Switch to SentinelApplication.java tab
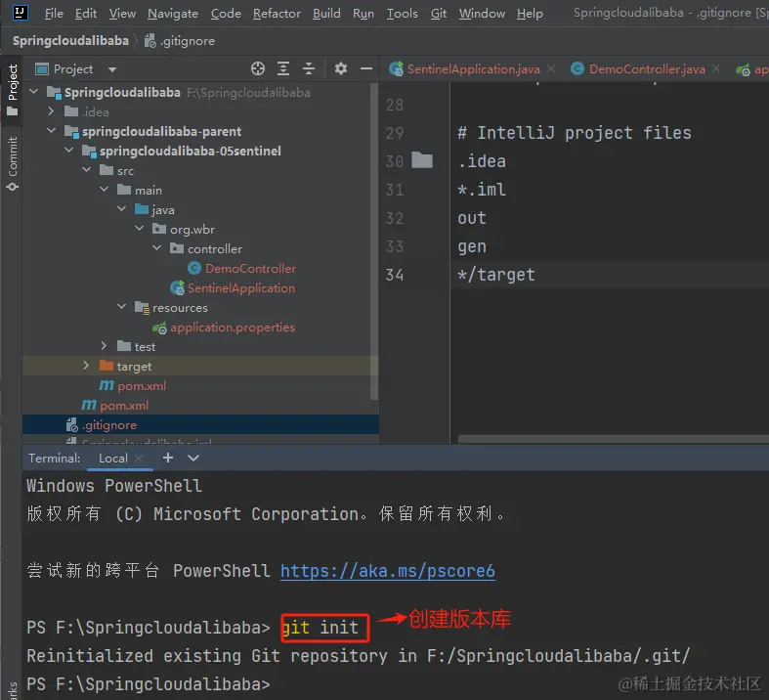 click(x=473, y=69)
